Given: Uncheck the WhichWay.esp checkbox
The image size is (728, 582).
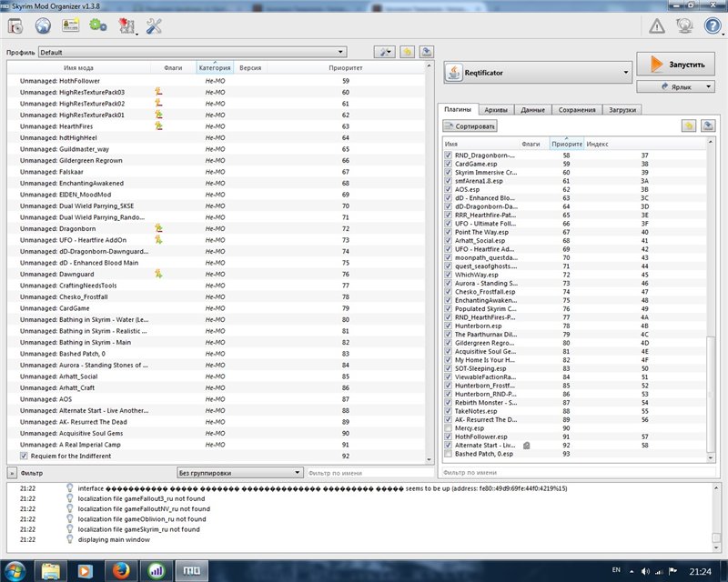Looking at the screenshot, I should click(x=448, y=275).
